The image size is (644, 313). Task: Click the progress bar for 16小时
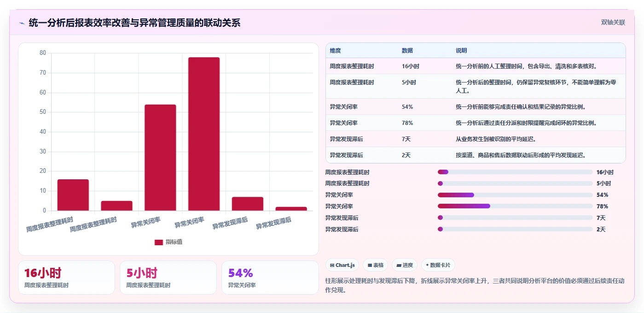515,172
